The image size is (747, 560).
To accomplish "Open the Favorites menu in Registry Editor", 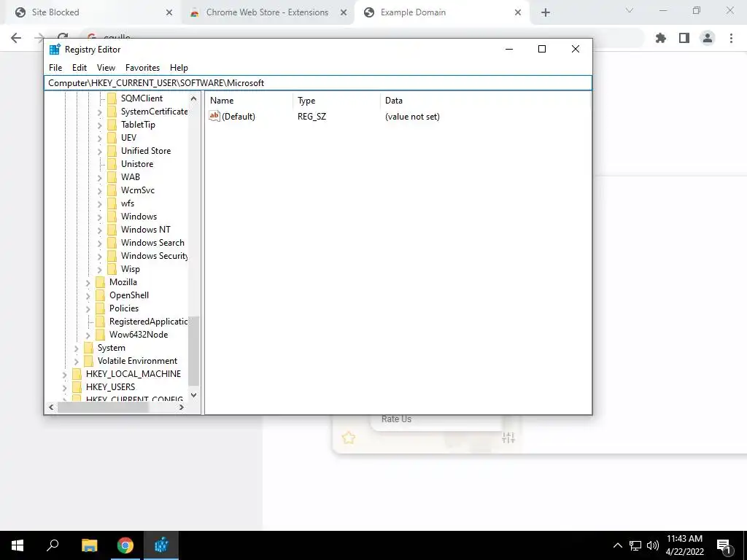I will click(x=142, y=68).
